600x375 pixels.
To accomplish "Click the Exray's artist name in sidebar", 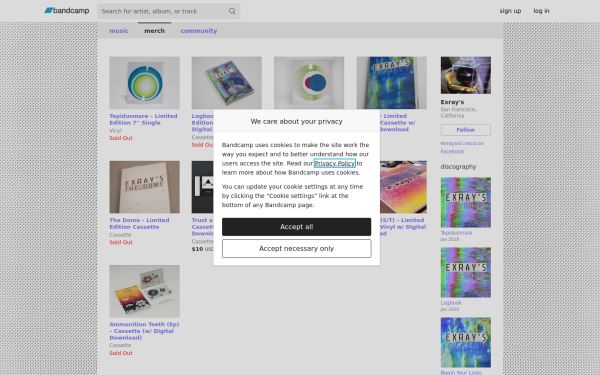I will tap(452, 102).
